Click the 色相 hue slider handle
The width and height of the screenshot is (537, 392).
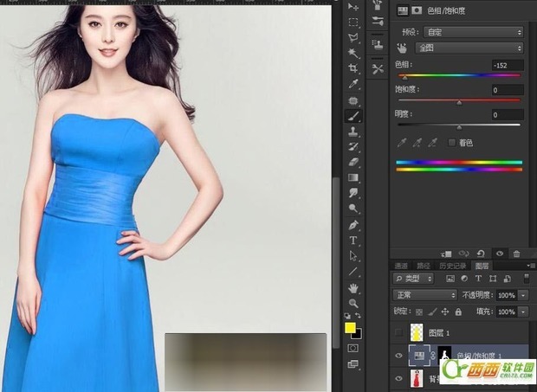[403, 78]
